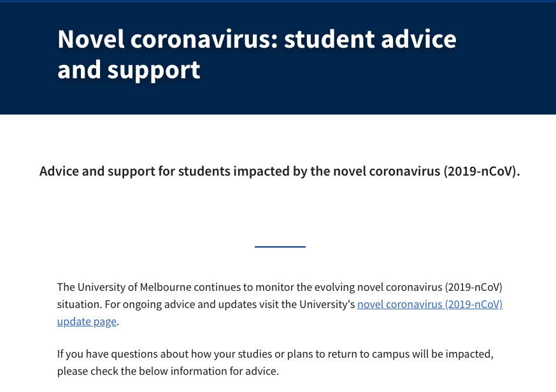The image size is (556, 392).
Task: Click the 'situation. For ongoing advice' text
Action: 206,304
